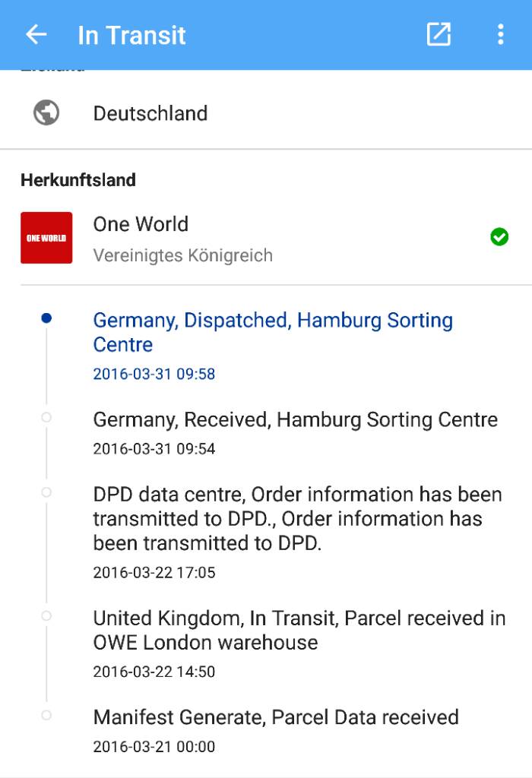The width and height of the screenshot is (532, 778).
Task: Open tracking in external browser icon
Action: [439, 35]
